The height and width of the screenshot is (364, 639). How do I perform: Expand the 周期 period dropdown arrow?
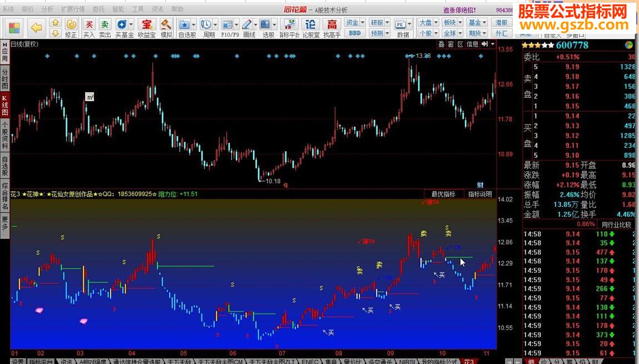click(x=215, y=24)
